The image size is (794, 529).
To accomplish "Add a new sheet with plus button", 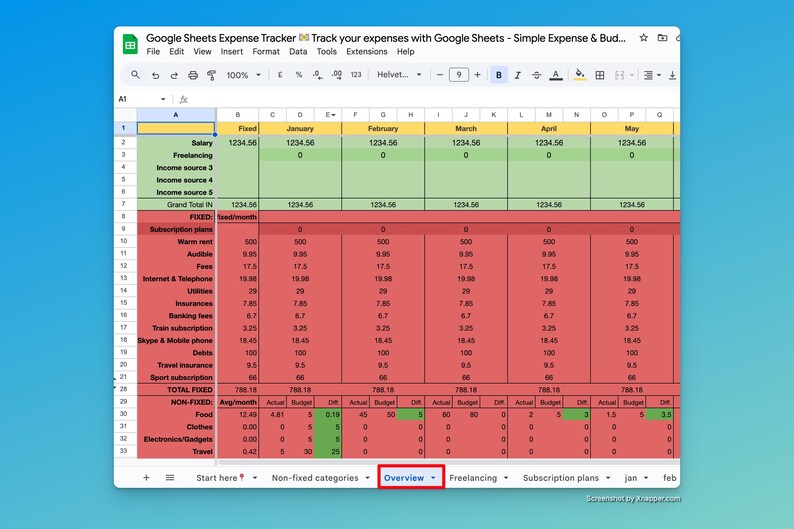I will coord(146,477).
